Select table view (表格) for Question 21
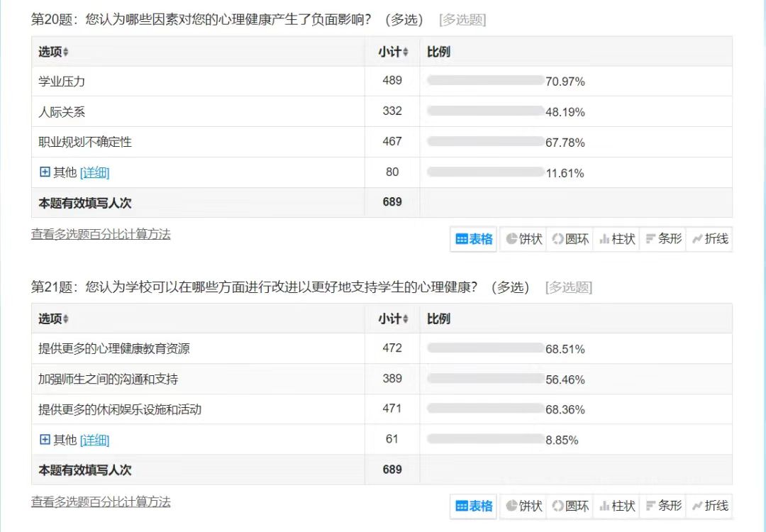The width and height of the screenshot is (766, 532). point(474,506)
